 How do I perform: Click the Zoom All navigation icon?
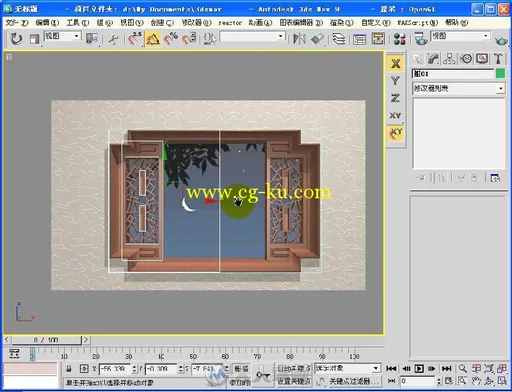tap(476, 368)
